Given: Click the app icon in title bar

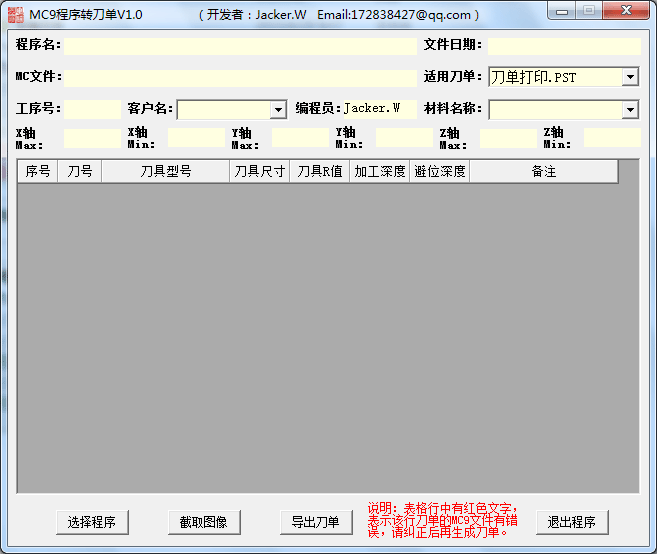Looking at the screenshot, I should coord(16,15).
